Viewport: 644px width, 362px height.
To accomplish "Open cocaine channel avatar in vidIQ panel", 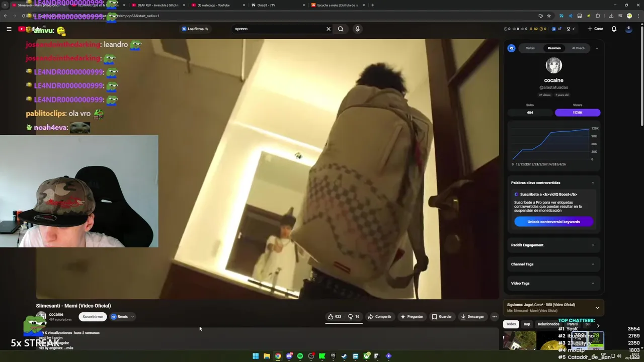I will pos(553,66).
